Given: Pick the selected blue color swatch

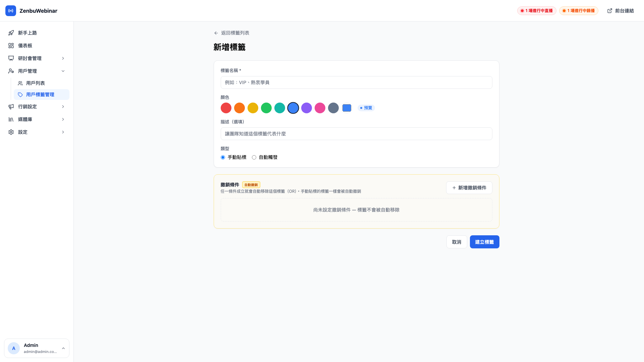Looking at the screenshot, I should pos(293,108).
